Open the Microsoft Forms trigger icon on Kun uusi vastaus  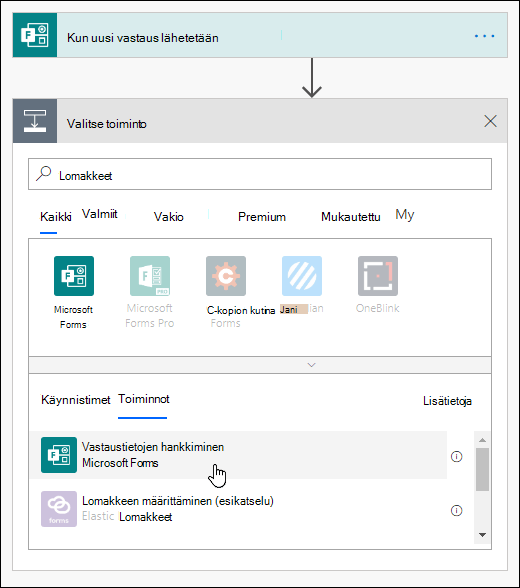(x=35, y=35)
